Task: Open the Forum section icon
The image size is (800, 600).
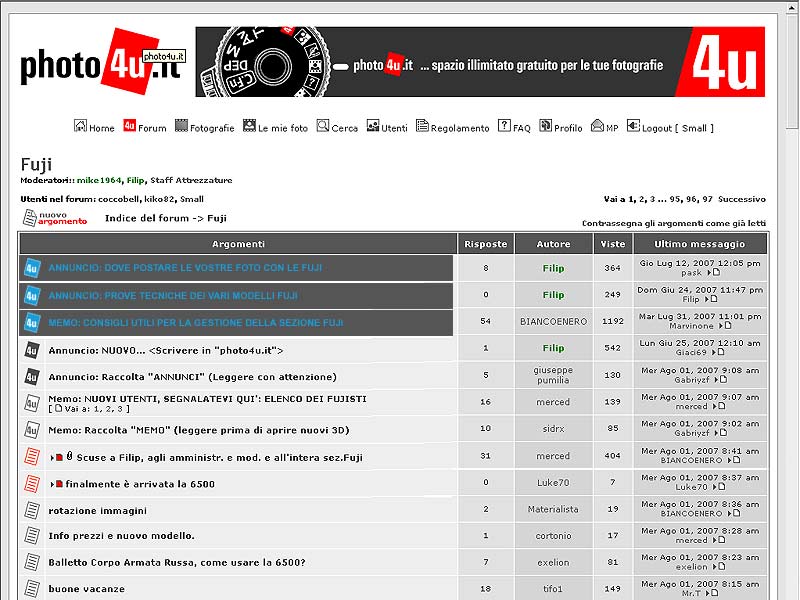Action: pos(130,126)
